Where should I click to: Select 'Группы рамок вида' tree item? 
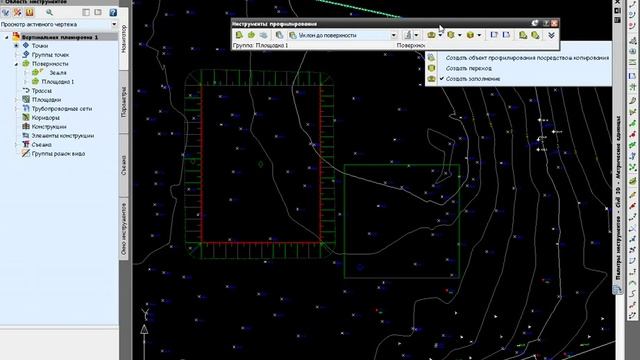coord(58,153)
